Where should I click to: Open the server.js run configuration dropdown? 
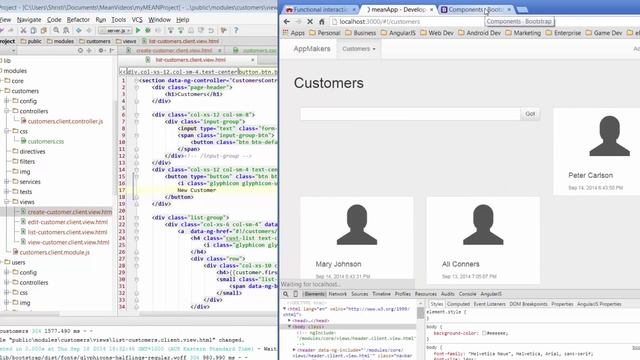click(x=115, y=31)
